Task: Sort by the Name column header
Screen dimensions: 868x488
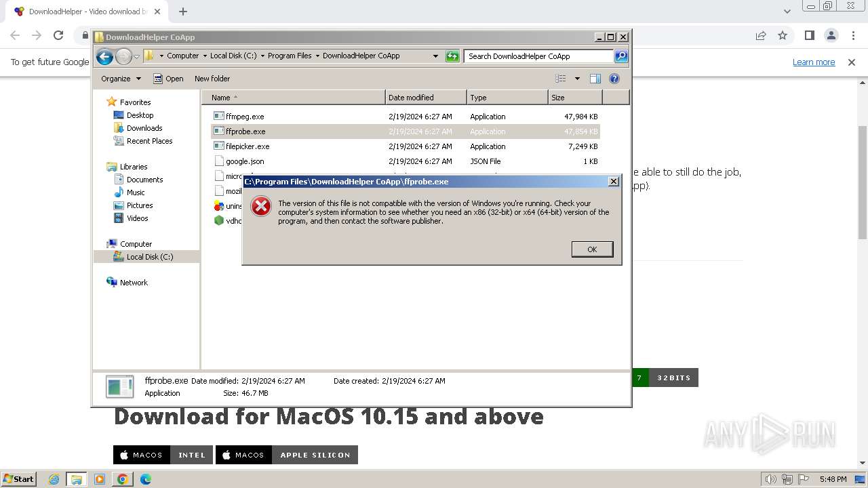Action: pyautogui.click(x=293, y=98)
